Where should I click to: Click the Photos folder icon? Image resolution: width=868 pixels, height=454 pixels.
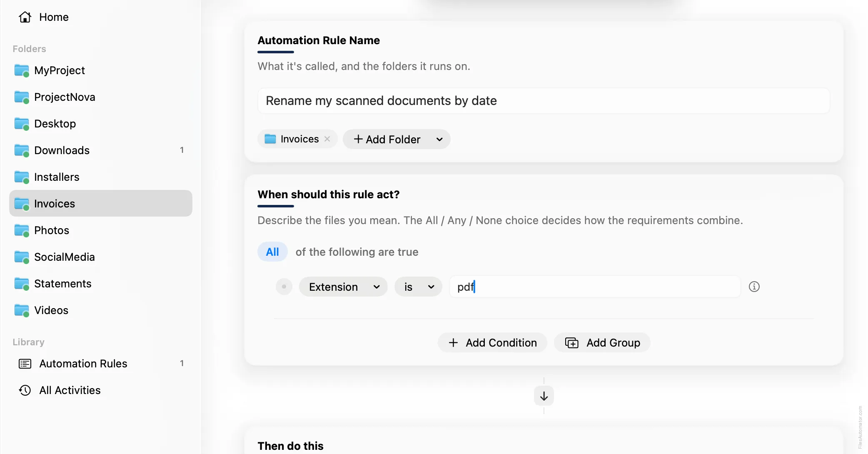coord(22,230)
